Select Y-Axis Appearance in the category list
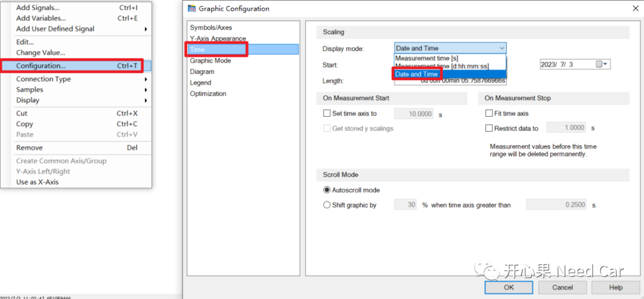644x299 pixels. [218, 39]
